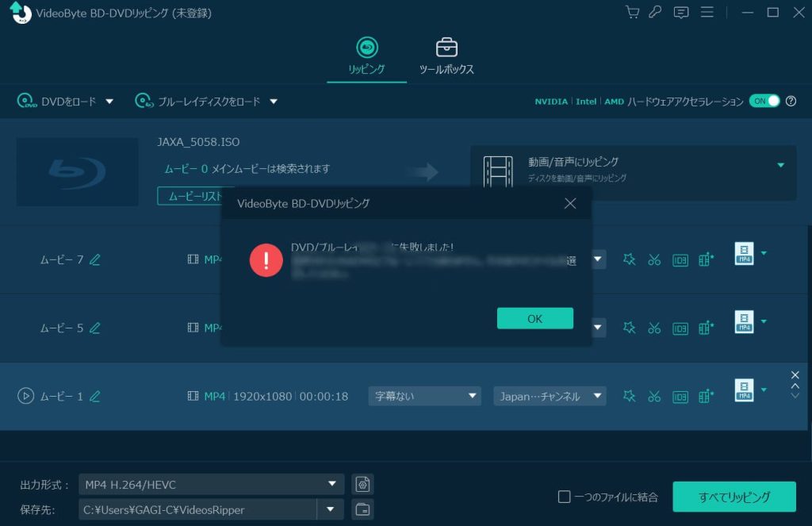The height and width of the screenshot is (526, 812).
Task: Open the 字幕ない subtitle dropdown
Action: coord(425,396)
